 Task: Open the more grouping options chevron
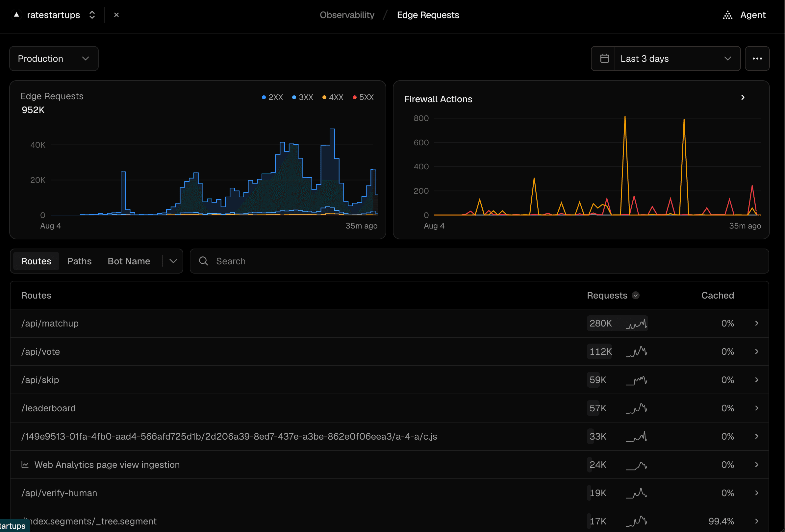[173, 261]
